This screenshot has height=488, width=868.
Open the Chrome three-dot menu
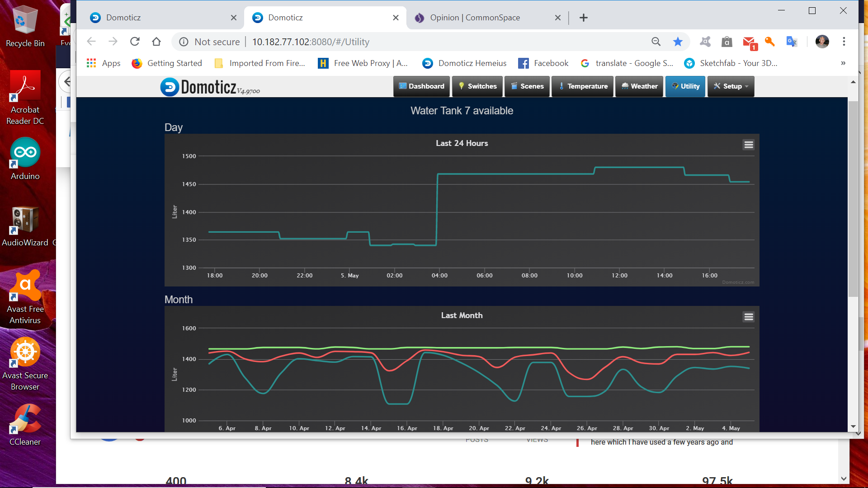click(x=844, y=42)
